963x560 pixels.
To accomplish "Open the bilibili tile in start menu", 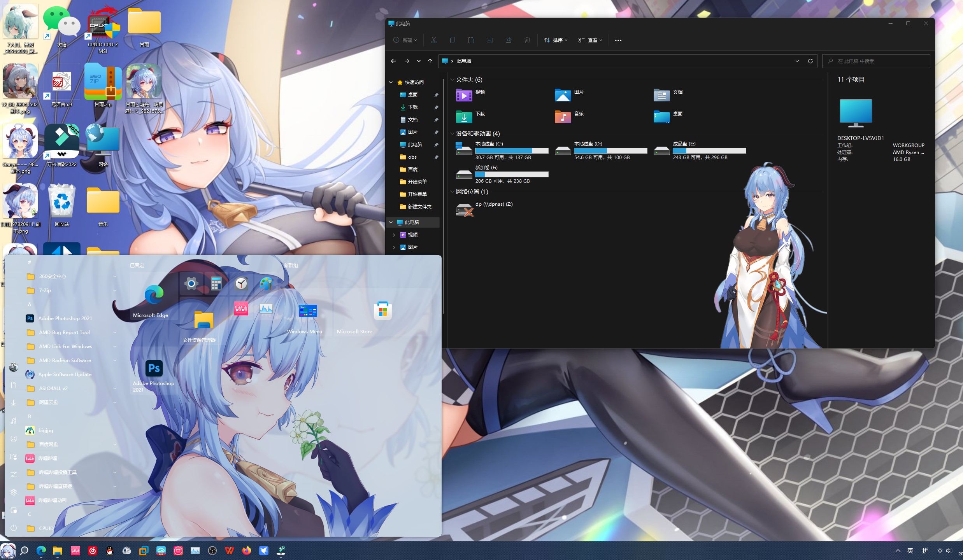I will 241,309.
